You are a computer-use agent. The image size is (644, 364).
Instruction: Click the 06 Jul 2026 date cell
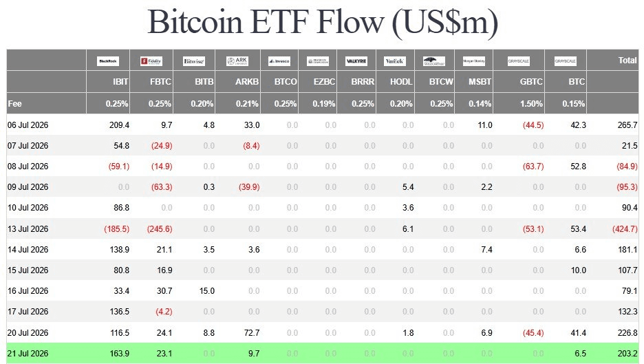(x=28, y=125)
